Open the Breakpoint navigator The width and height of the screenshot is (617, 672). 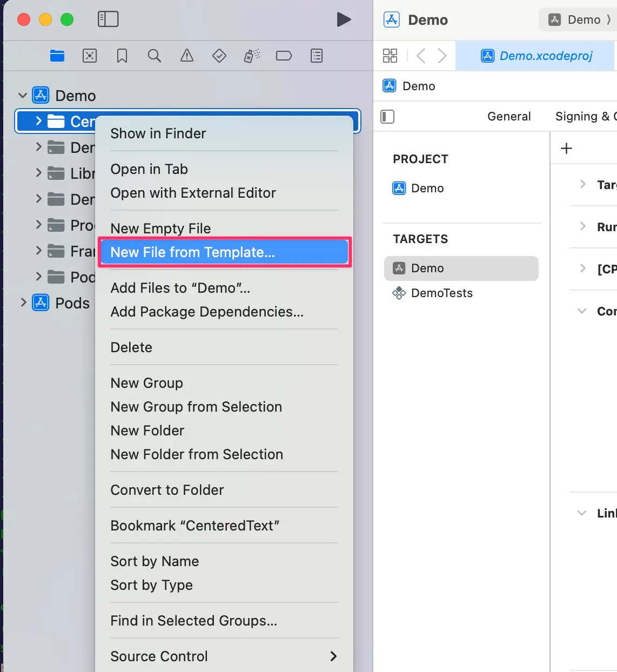(x=284, y=56)
